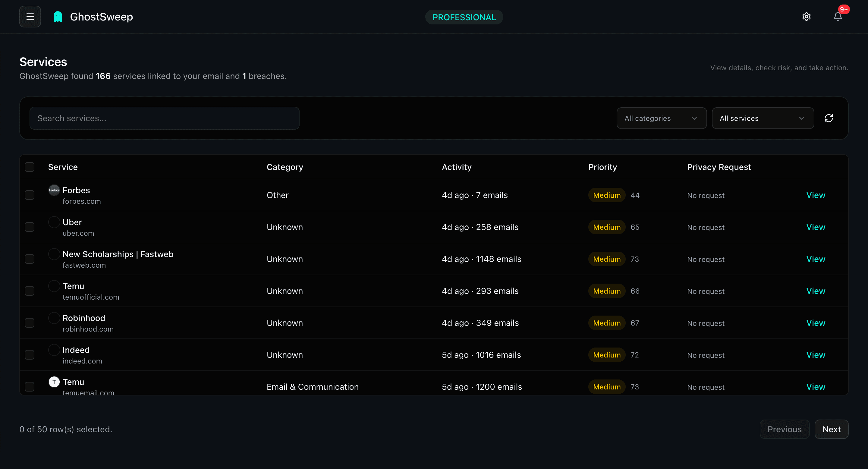
Task: Open the All services dropdown
Action: click(x=763, y=118)
